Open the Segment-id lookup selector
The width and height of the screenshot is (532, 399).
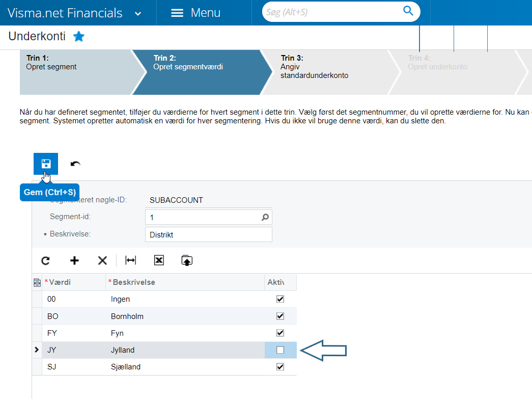pyautogui.click(x=265, y=218)
